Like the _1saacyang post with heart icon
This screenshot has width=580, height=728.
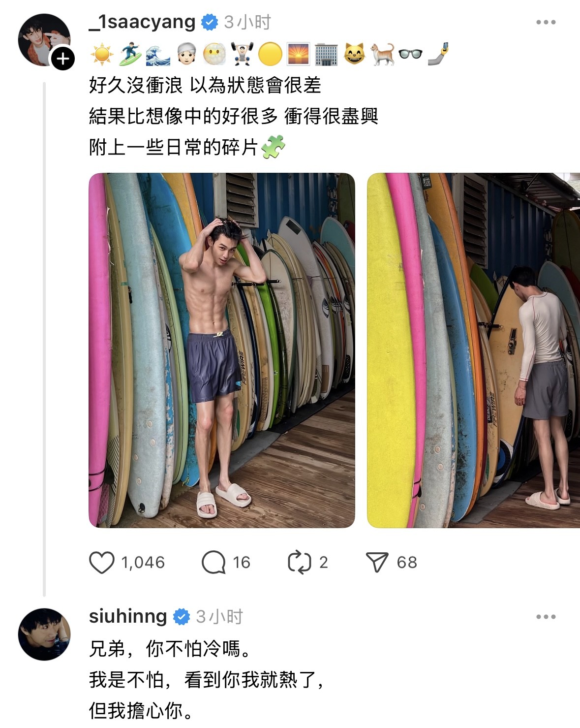coord(102,562)
